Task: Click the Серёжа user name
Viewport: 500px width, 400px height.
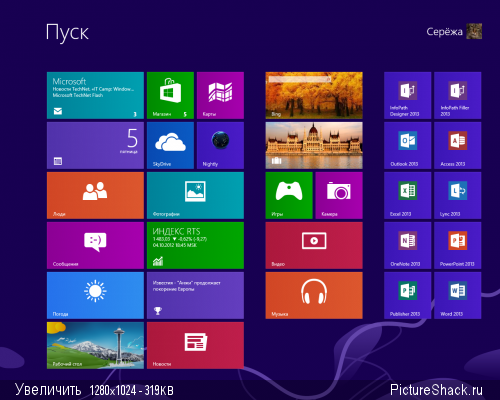Action: (444, 32)
